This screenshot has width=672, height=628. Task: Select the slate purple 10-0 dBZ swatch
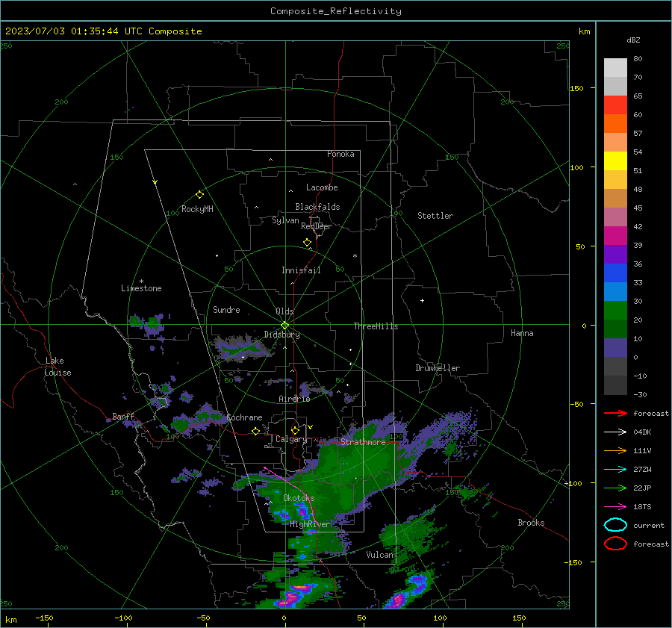[x=615, y=348]
